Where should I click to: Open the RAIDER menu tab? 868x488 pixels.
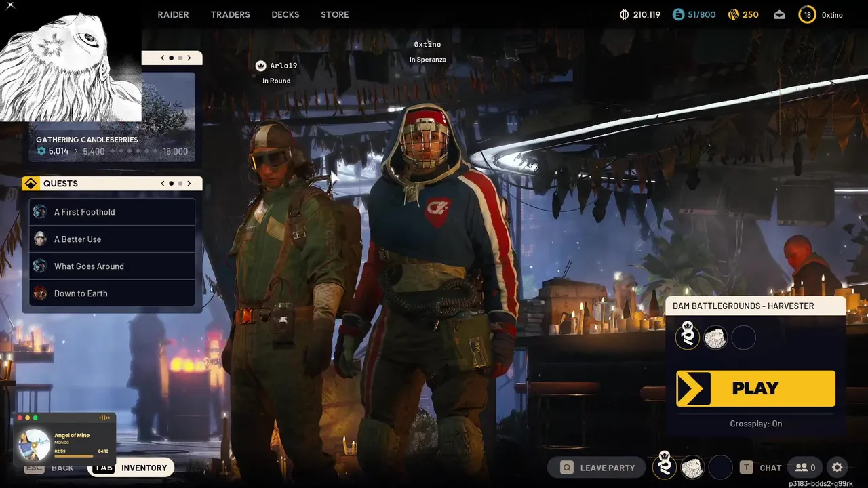173,14
